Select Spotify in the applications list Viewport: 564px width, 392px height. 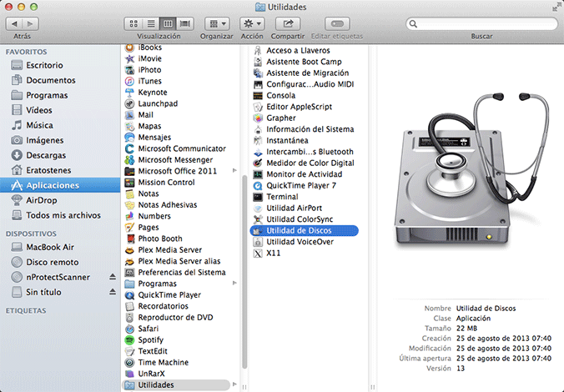pos(150,339)
